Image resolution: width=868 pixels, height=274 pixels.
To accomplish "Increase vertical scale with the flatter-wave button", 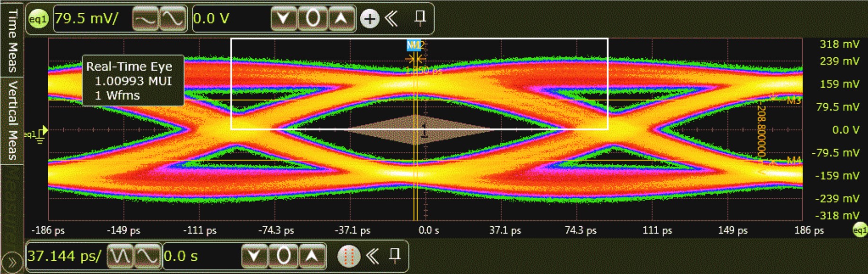I will click(x=145, y=19).
